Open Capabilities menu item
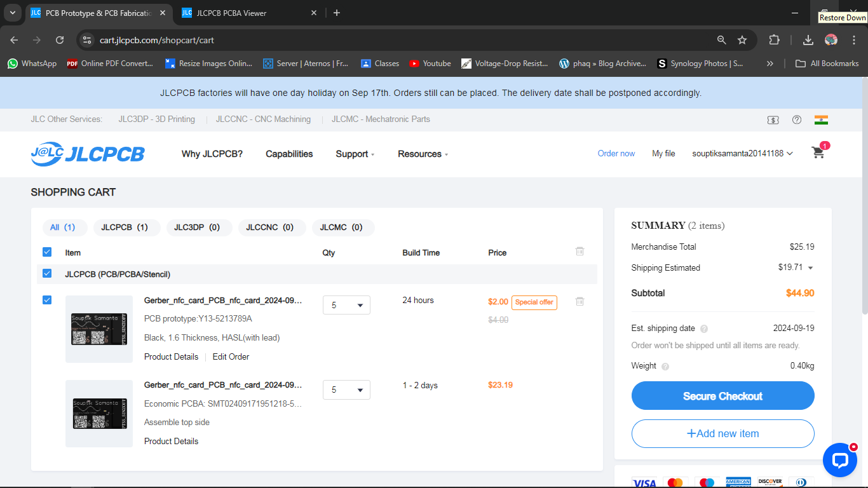The image size is (868, 488). coord(289,154)
